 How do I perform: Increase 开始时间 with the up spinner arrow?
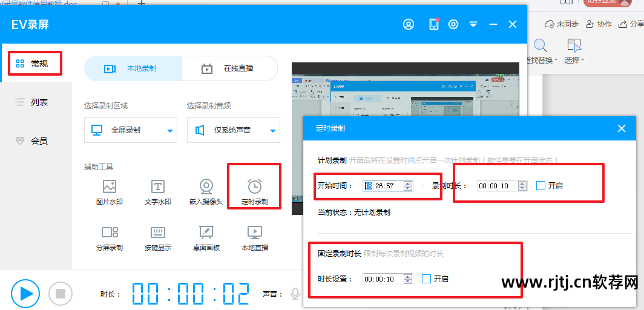[x=408, y=183]
